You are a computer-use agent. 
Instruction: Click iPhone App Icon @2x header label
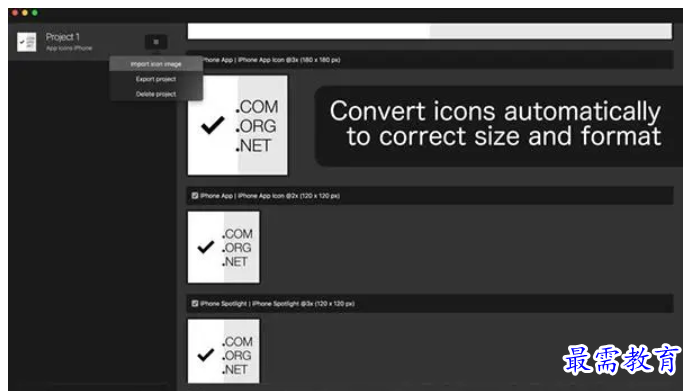point(270,196)
